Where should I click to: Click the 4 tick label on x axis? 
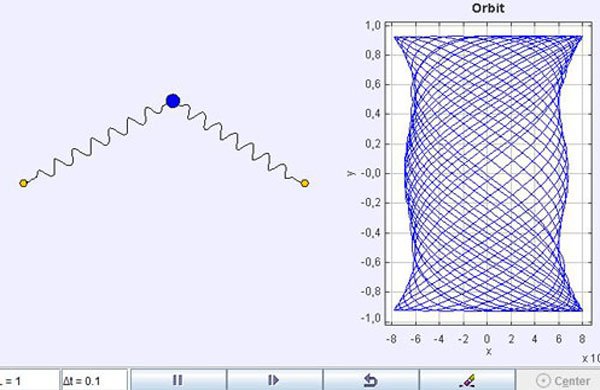point(535,339)
